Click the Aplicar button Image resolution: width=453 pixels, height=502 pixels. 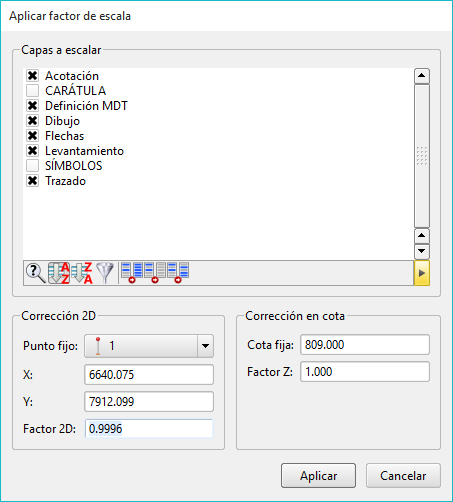[x=318, y=476]
